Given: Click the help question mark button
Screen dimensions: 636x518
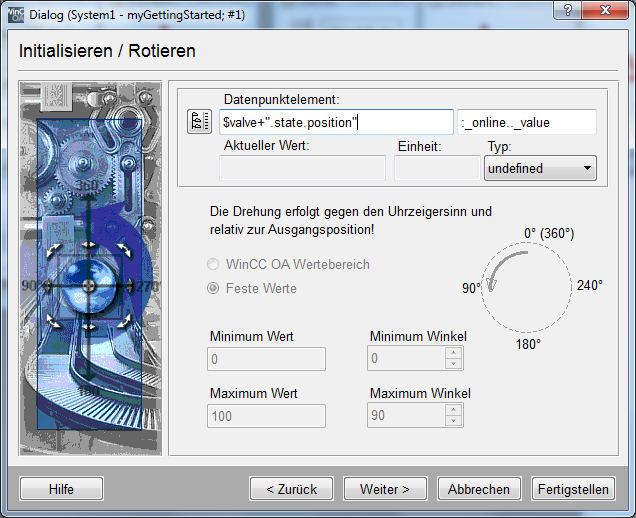Looking at the screenshot, I should pos(568,10).
